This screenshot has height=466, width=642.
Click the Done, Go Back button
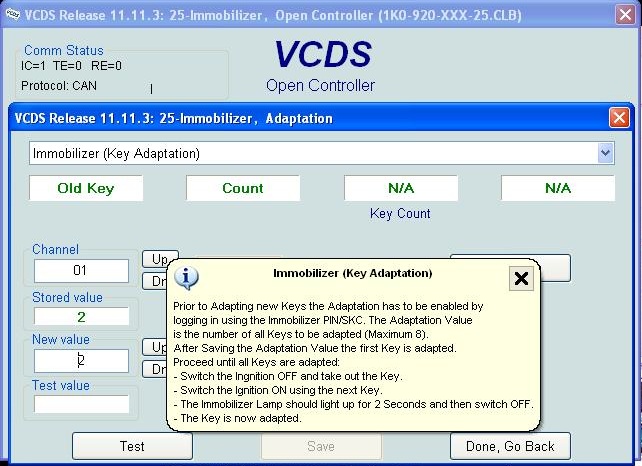point(510,446)
